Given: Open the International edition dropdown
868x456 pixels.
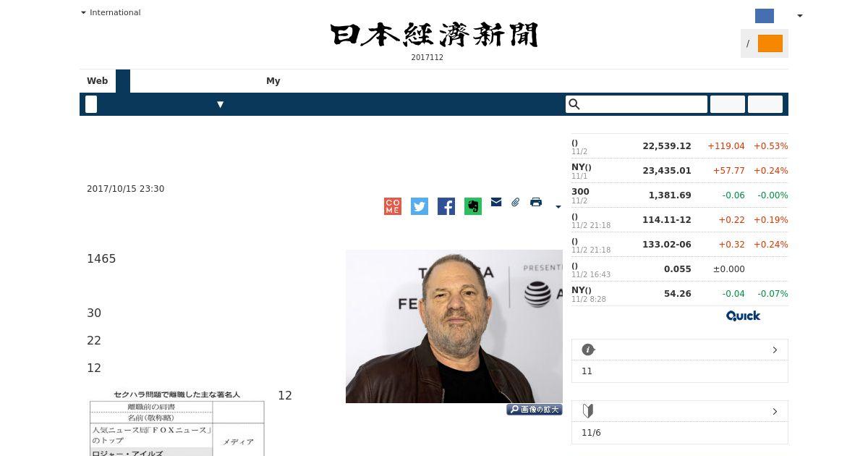Looking at the screenshot, I should [111, 12].
